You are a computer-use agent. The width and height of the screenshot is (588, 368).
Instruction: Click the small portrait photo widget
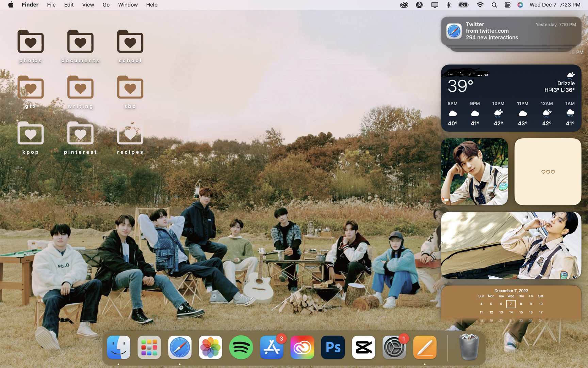click(474, 172)
